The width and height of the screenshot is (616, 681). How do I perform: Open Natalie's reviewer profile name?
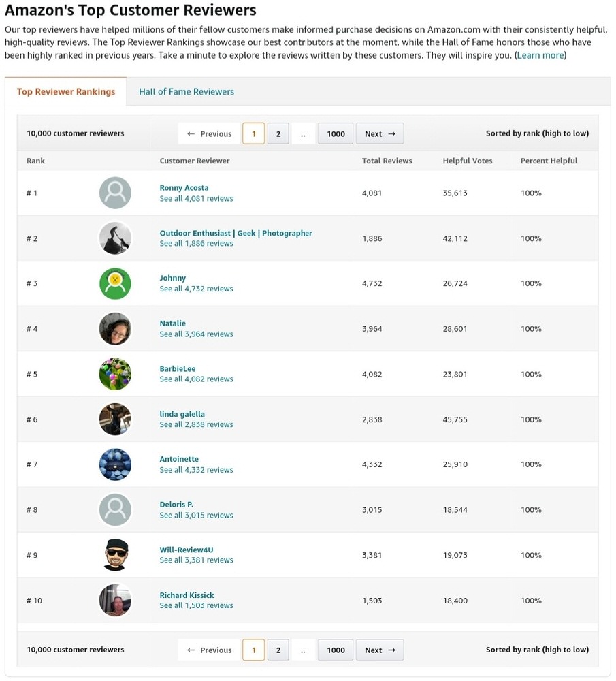point(172,323)
